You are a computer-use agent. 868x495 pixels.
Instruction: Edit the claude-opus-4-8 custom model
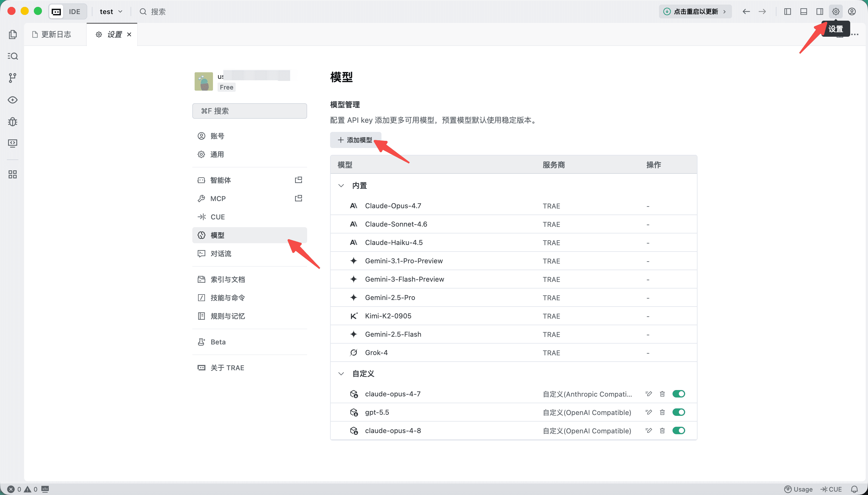648,430
